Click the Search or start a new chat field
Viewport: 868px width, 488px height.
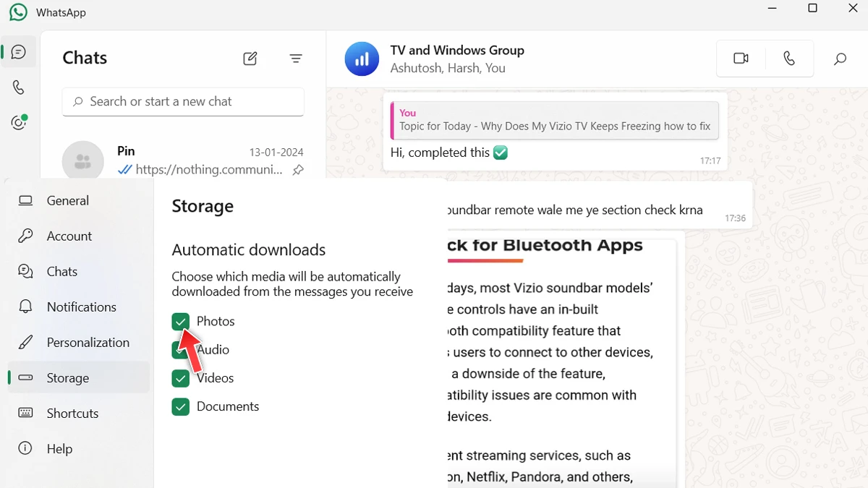[183, 102]
